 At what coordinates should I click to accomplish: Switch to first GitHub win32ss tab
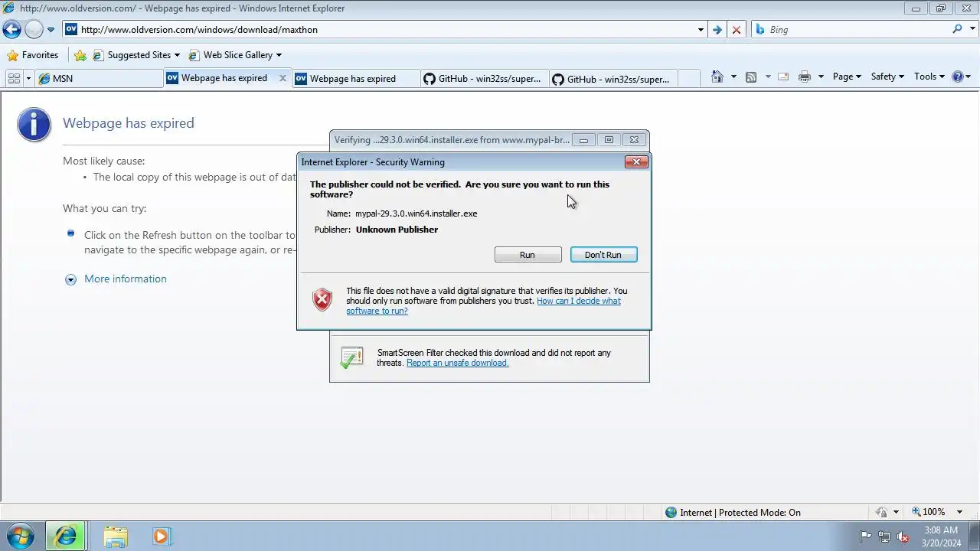[x=484, y=78]
